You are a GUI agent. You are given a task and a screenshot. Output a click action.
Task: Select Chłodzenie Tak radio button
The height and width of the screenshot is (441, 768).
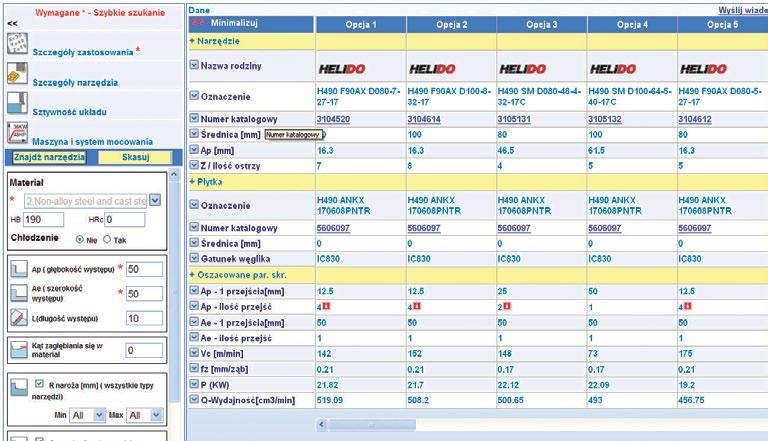point(107,239)
